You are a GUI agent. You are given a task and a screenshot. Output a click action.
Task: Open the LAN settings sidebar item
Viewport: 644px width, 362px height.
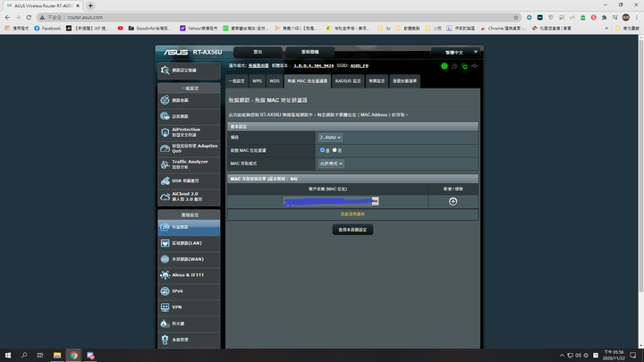189,243
